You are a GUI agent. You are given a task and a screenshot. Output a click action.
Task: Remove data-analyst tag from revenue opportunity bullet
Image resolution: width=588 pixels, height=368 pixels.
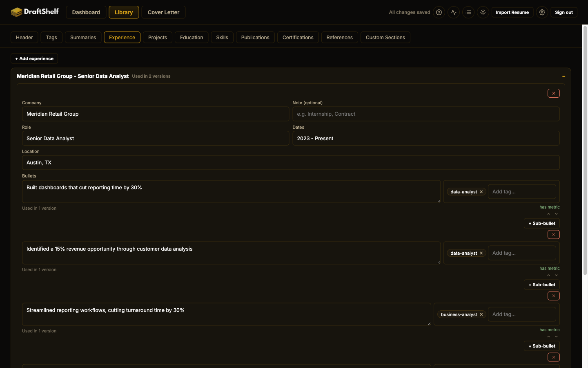[481, 253]
